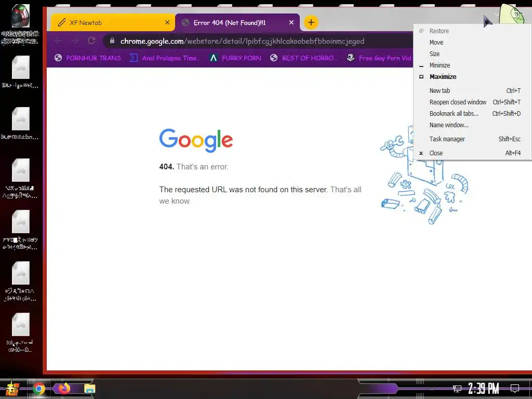This screenshot has width=532, height=399.
Task: Open the notification center icon
Action: pos(515,389)
